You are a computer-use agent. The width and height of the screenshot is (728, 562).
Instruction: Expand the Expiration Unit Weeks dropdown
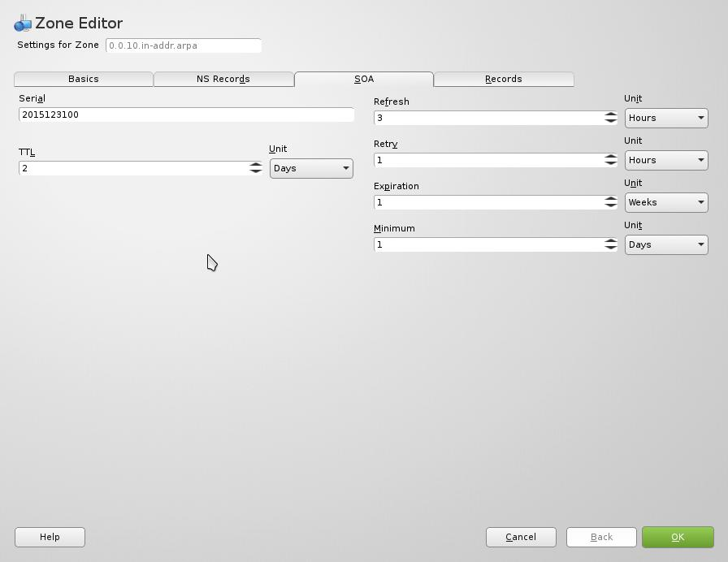(x=666, y=202)
